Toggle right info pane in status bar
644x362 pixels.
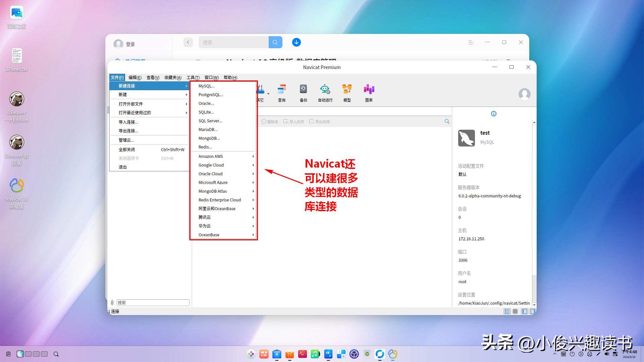click(x=532, y=311)
